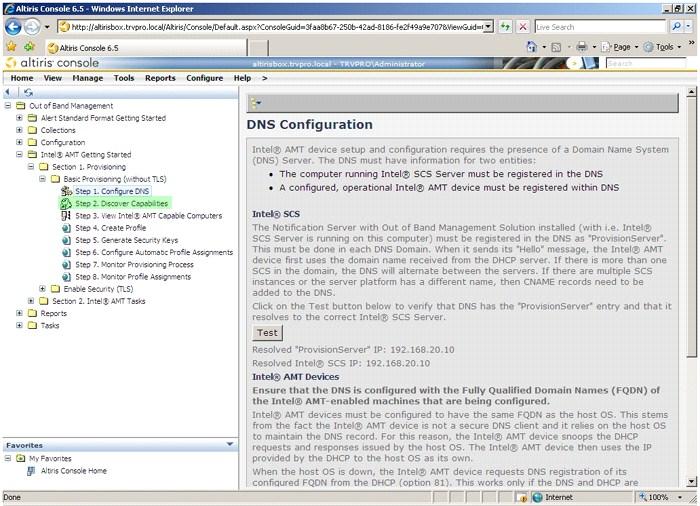700x506 pixels.
Task: Expand Section 2. Intel AMT Tasks node
Action: 31,301
